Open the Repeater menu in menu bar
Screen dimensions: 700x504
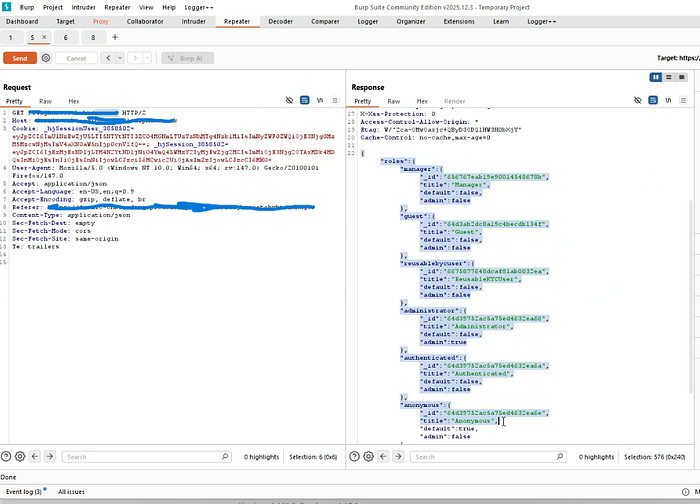117,7
